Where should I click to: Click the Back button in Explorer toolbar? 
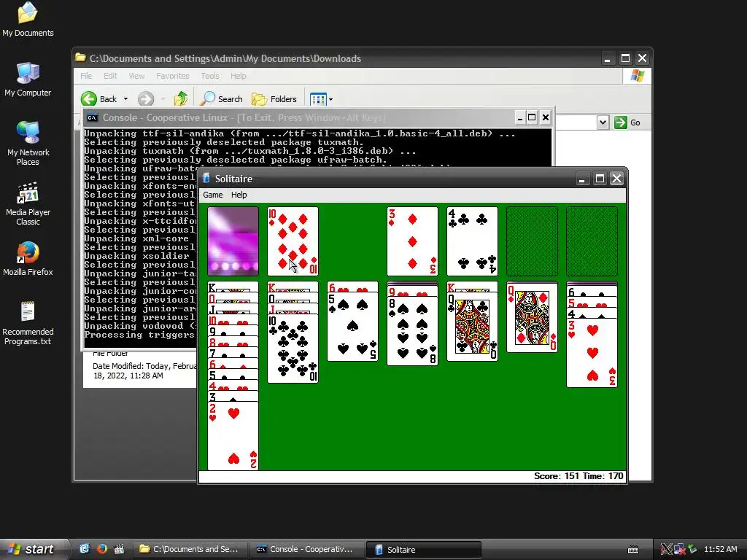pyautogui.click(x=99, y=99)
